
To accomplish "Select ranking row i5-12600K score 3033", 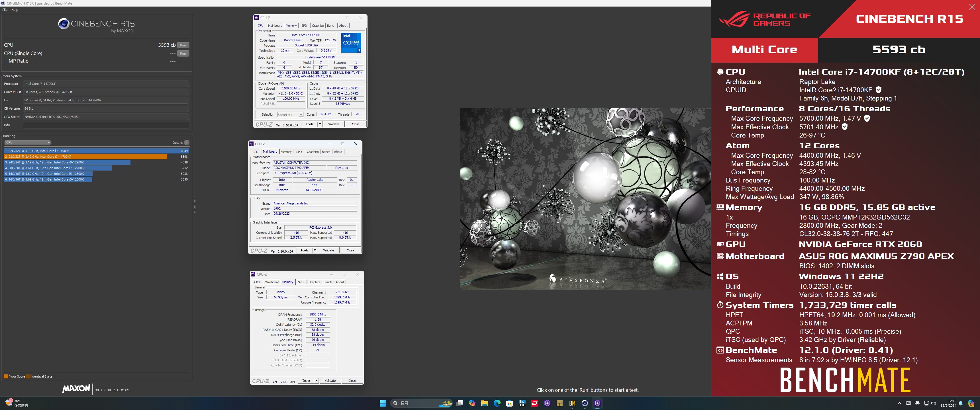I will tap(96, 174).
